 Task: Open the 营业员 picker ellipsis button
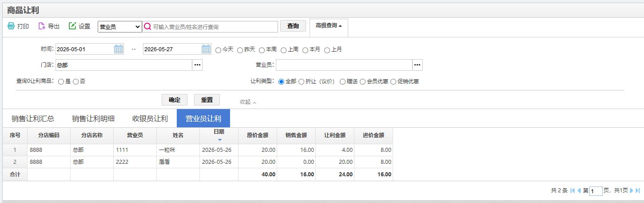pos(417,65)
